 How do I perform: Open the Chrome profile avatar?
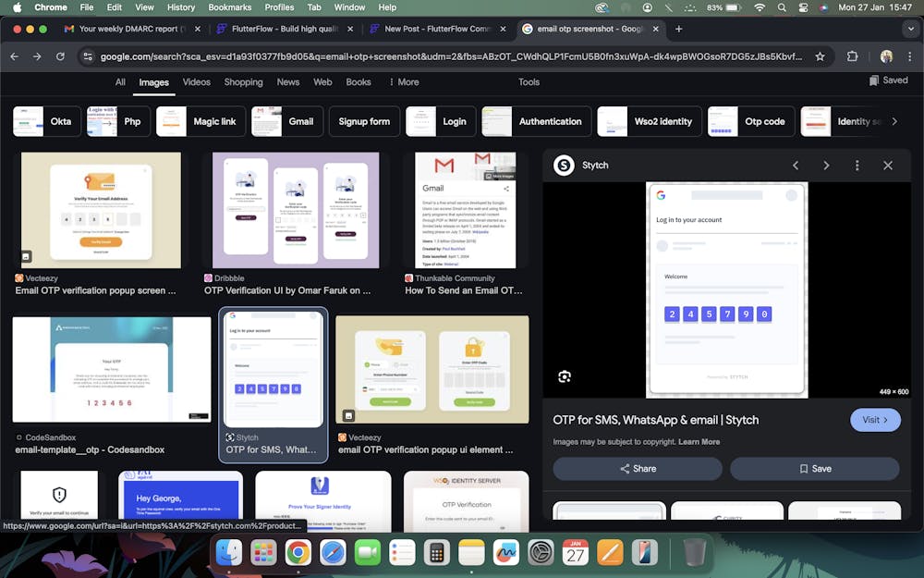[886, 56]
